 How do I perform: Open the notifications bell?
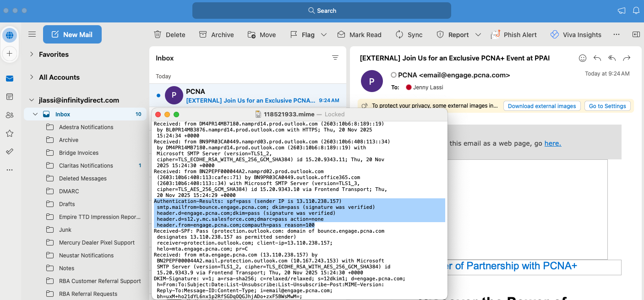pos(636,11)
